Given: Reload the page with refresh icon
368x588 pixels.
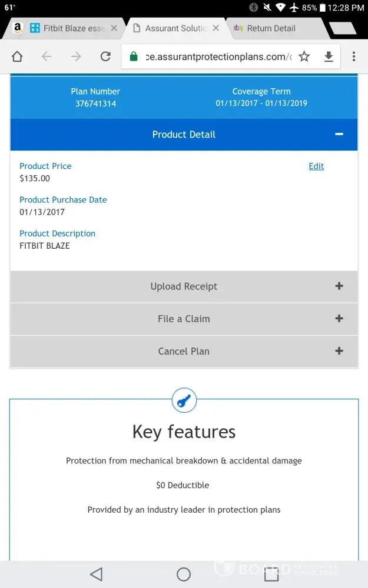Looking at the screenshot, I should [105, 56].
